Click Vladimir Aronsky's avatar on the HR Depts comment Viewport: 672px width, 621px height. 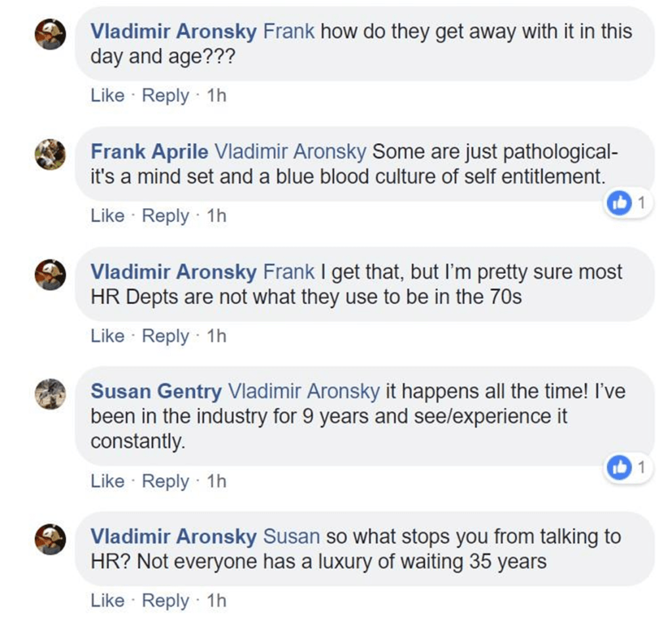[50, 274]
